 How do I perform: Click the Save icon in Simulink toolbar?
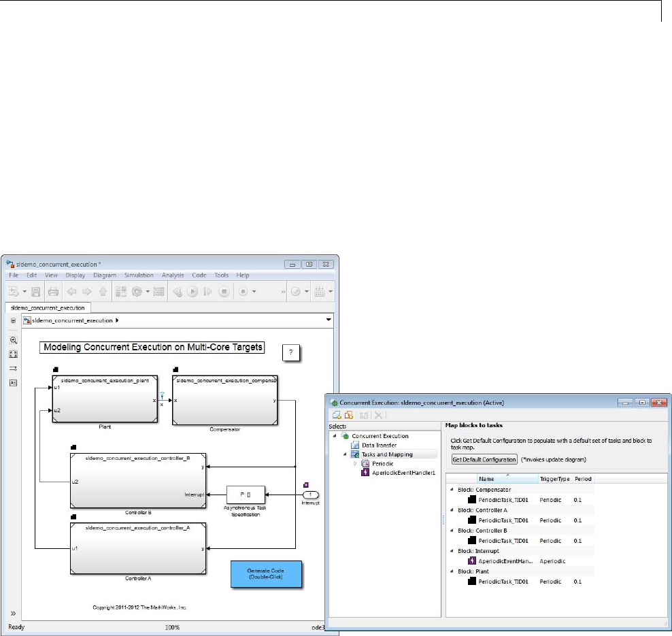35,292
